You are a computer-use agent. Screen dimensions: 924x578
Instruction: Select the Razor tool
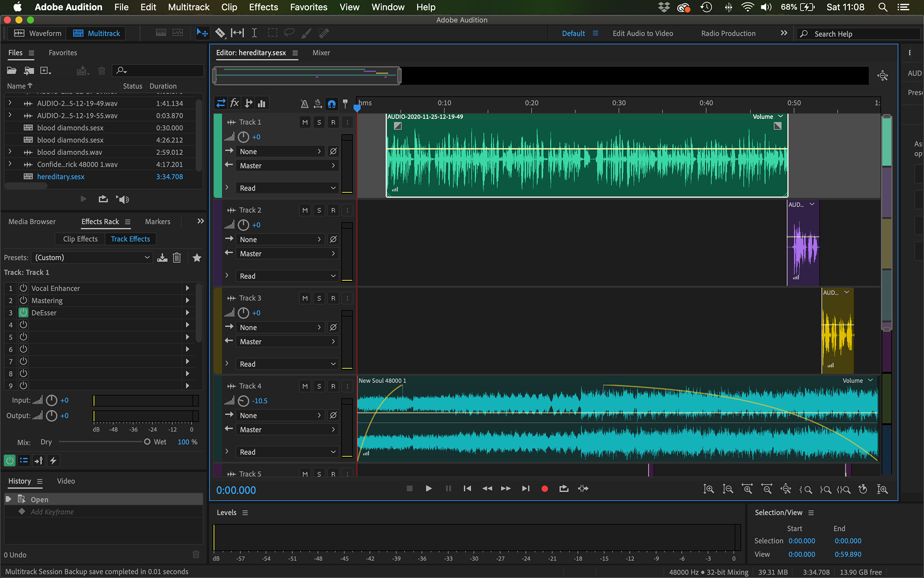pos(220,33)
